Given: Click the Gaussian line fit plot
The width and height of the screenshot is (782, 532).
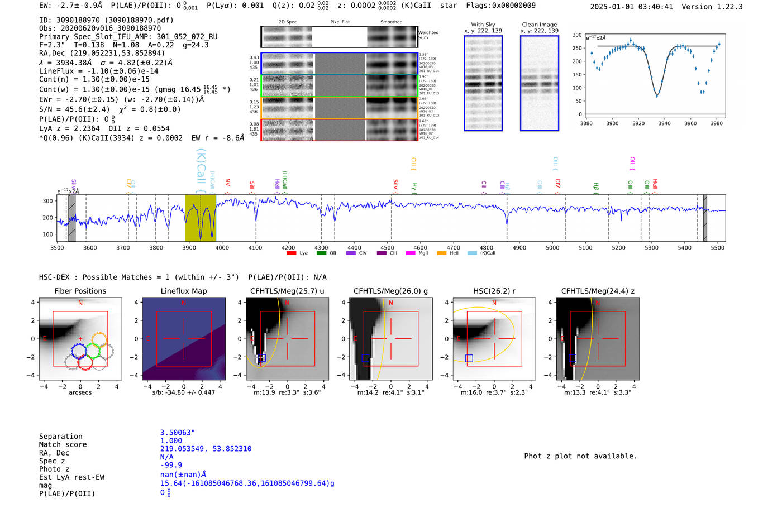Looking at the screenshot, I should click(655, 74).
